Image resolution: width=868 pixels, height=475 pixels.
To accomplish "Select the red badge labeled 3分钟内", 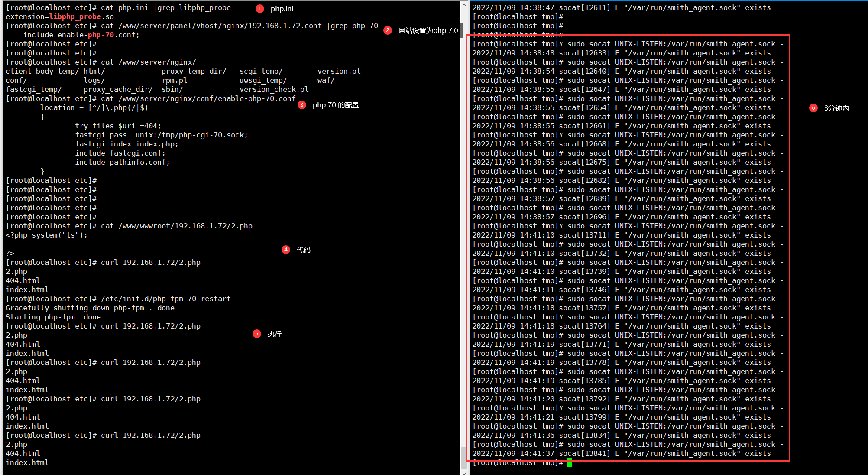I will 813,108.
